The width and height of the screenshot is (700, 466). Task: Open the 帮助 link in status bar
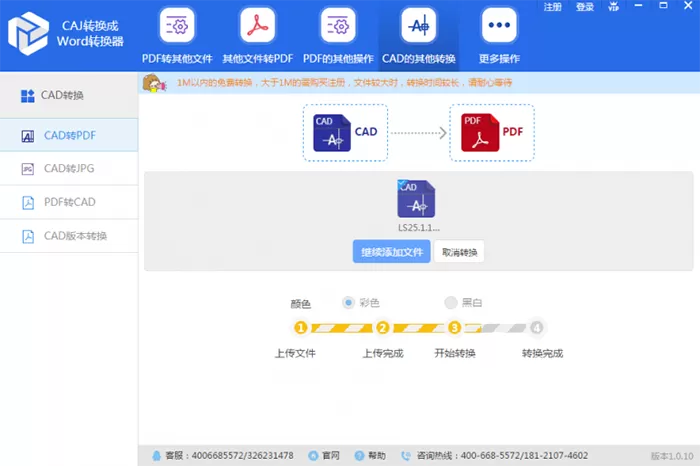(377, 456)
